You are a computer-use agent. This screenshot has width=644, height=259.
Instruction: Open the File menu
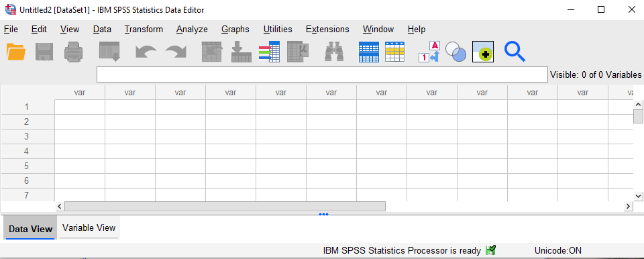(x=11, y=30)
